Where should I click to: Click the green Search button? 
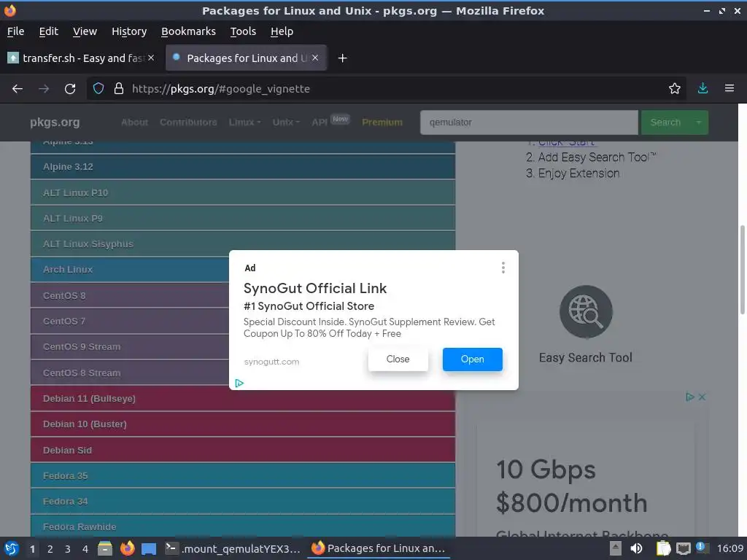click(665, 122)
